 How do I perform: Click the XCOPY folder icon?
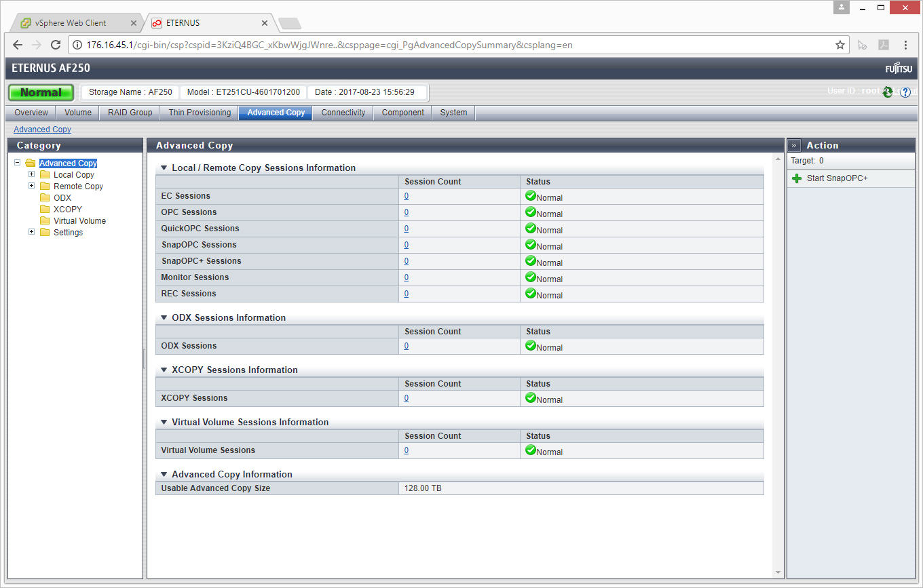pyautogui.click(x=45, y=210)
